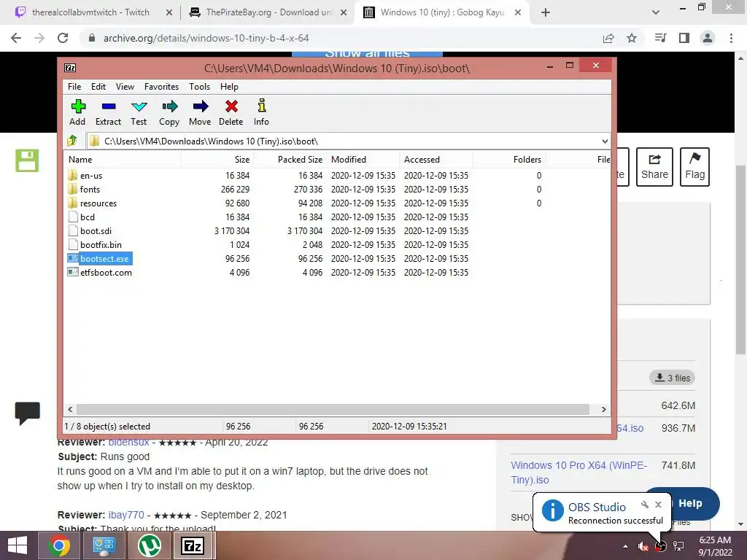
Task: Open uTorrent from the taskbar
Action: [x=150, y=545]
